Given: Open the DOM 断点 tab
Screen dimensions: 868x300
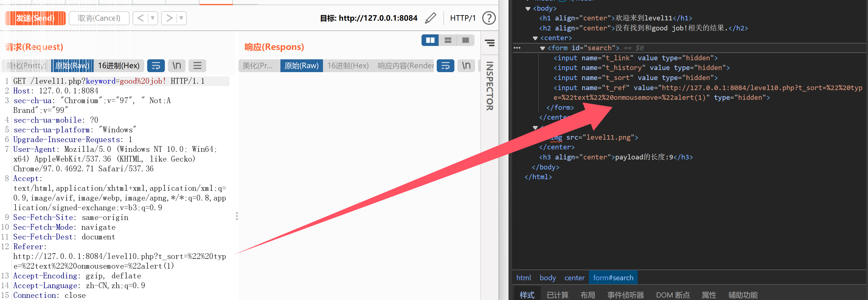Looking at the screenshot, I should click(672, 295).
